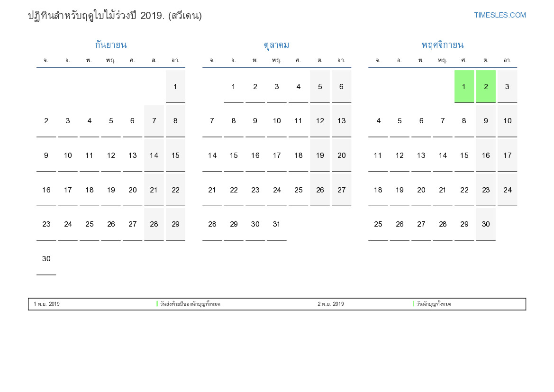Click September 14 Saturday cell

click(154, 155)
